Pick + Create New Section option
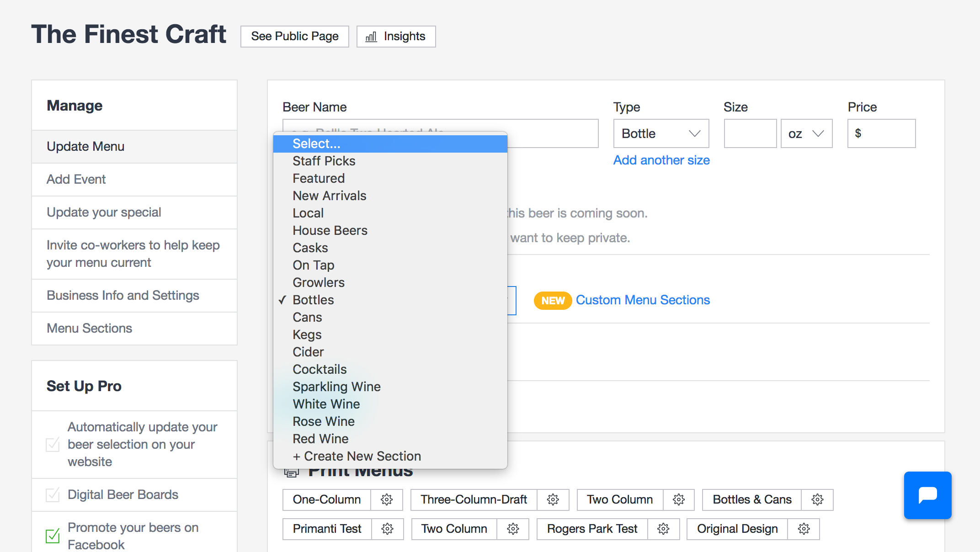This screenshot has height=552, width=980. (x=357, y=456)
